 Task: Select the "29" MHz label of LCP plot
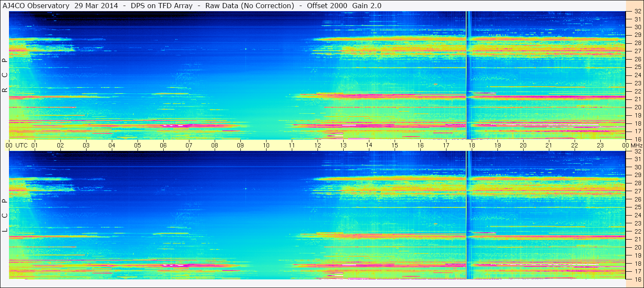tap(638, 175)
